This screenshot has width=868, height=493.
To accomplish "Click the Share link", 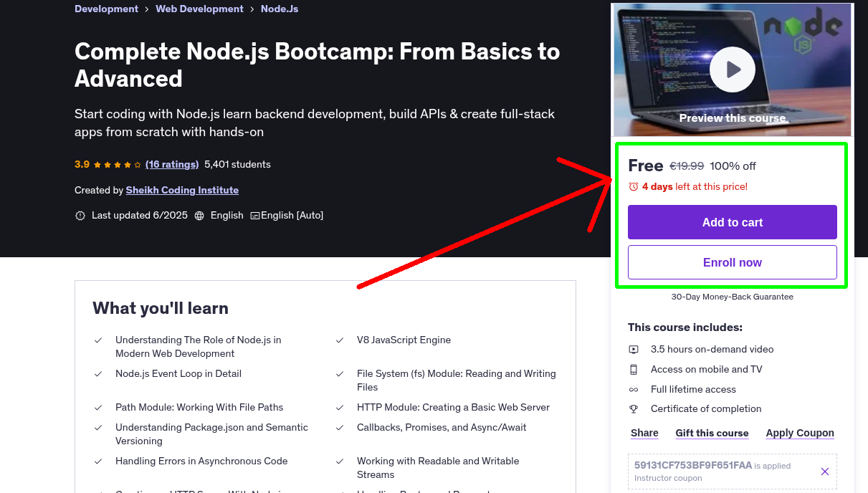I will 644,433.
